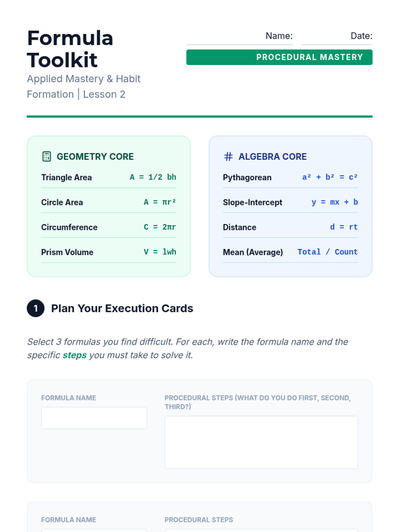The image size is (399, 532).
Task: Click the hash icon beside Algebra Core
Action: coord(228,157)
